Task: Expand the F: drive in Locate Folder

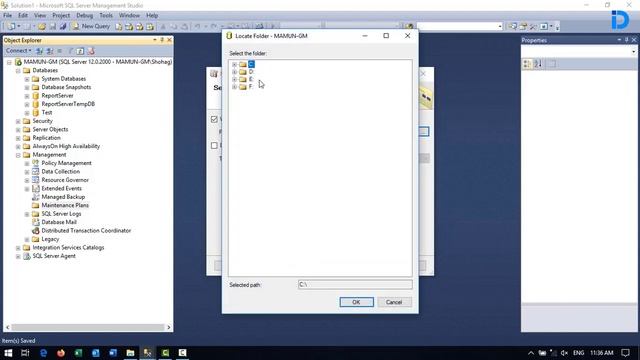Action: click(234, 87)
